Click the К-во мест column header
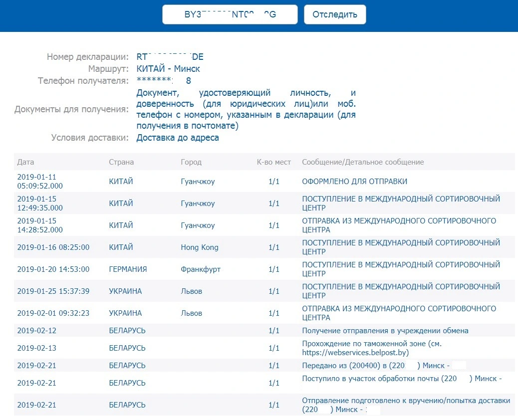The height and width of the screenshot is (420, 518). pos(274,162)
